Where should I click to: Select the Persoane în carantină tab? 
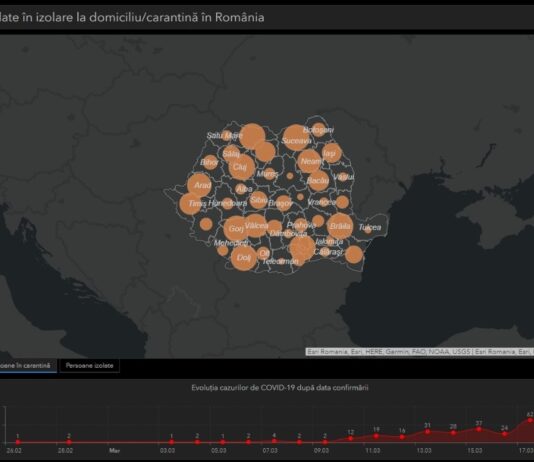pyautogui.click(x=27, y=366)
